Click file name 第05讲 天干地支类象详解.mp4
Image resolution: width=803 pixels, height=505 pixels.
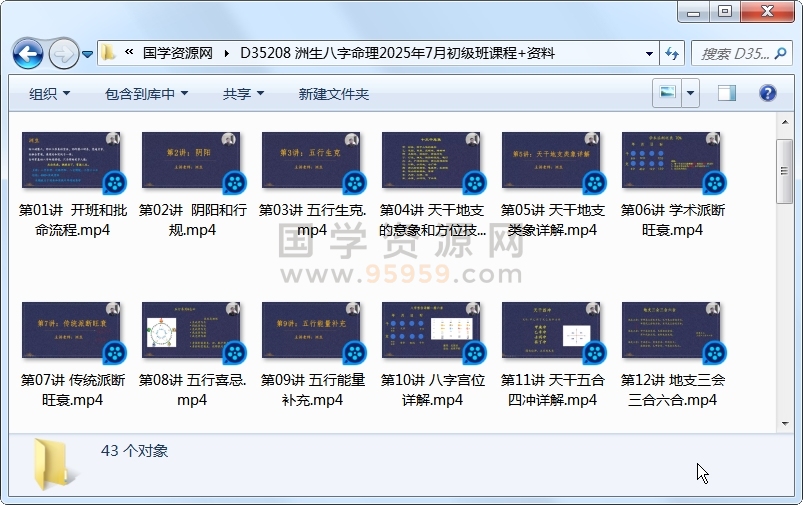(x=553, y=220)
